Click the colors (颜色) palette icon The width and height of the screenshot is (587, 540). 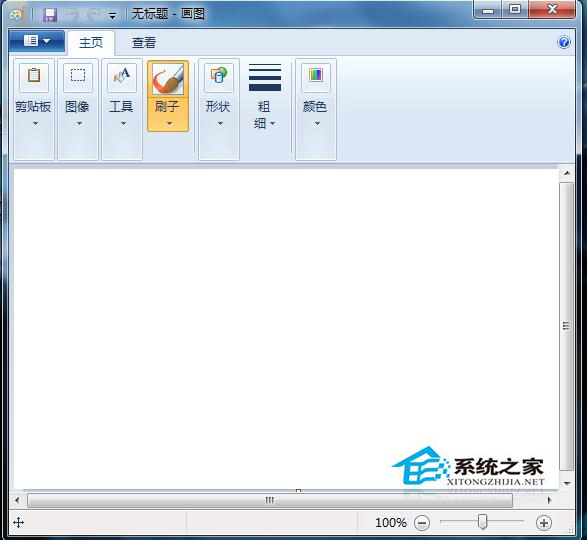[x=316, y=77]
